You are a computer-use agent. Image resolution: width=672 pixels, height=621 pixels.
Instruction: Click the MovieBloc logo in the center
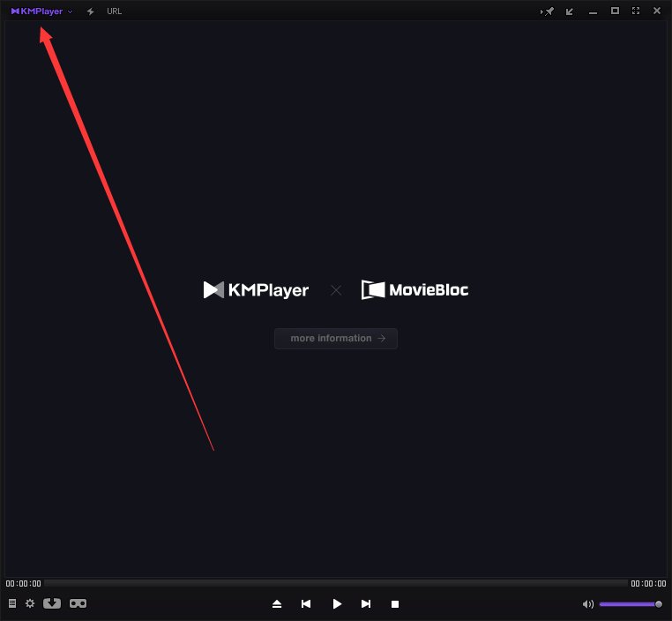[x=414, y=289]
